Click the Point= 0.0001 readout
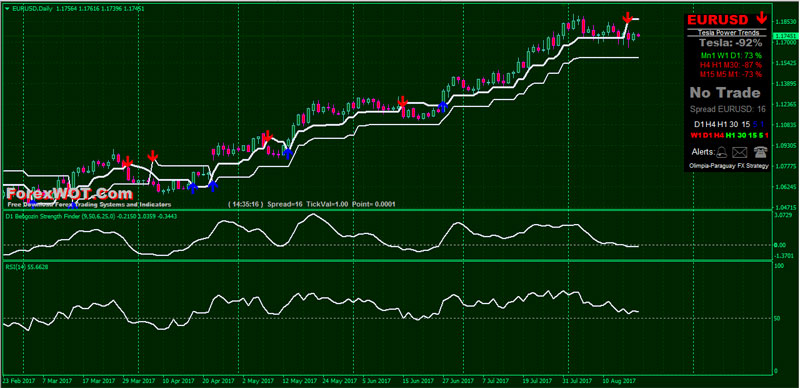This screenshot has width=800, height=388. (372, 204)
